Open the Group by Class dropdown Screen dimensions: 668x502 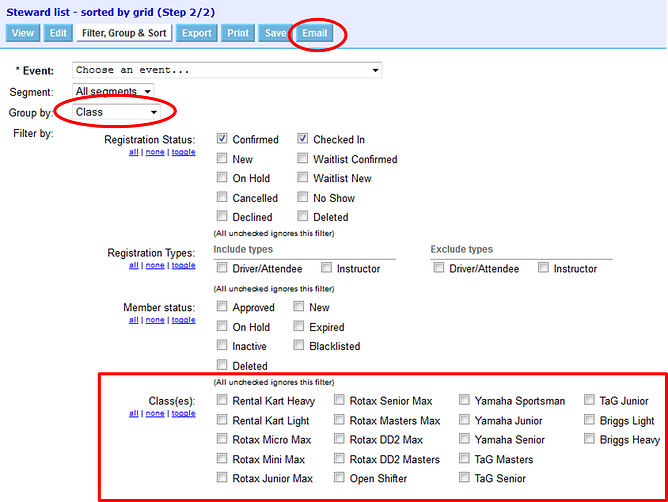pyautogui.click(x=116, y=112)
